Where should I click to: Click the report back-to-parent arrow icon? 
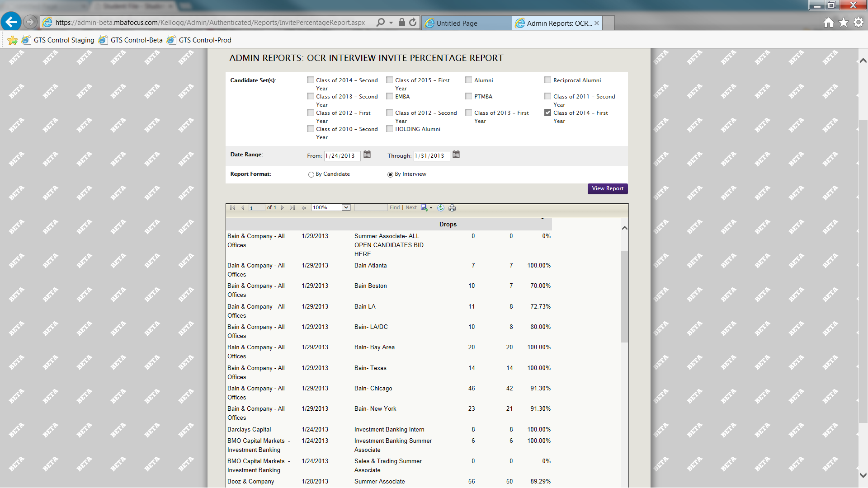pos(304,208)
